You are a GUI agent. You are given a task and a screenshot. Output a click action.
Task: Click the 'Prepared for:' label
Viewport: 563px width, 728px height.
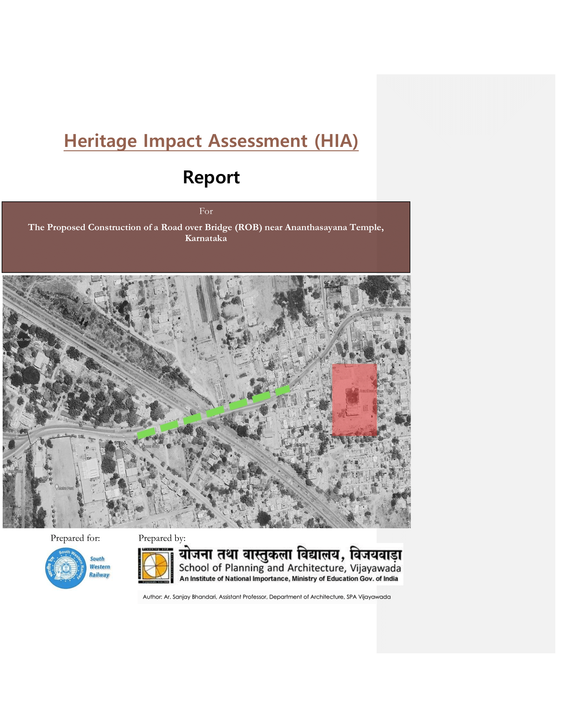click(x=75, y=538)
